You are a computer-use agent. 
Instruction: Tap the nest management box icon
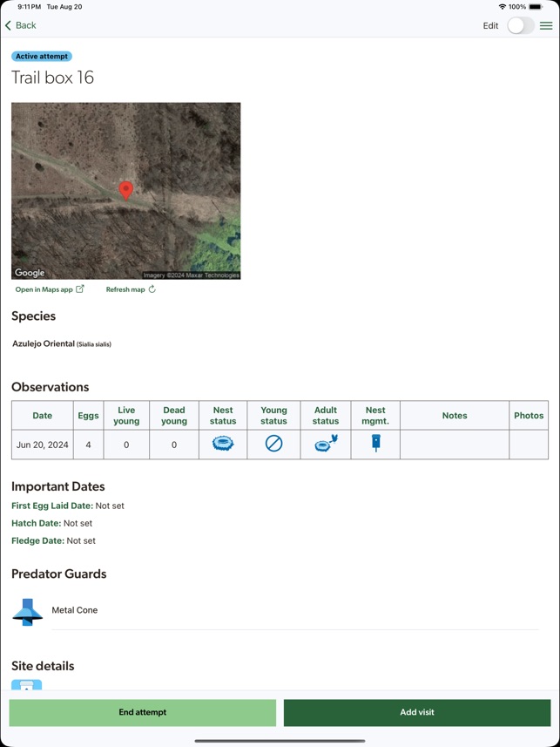pos(375,444)
